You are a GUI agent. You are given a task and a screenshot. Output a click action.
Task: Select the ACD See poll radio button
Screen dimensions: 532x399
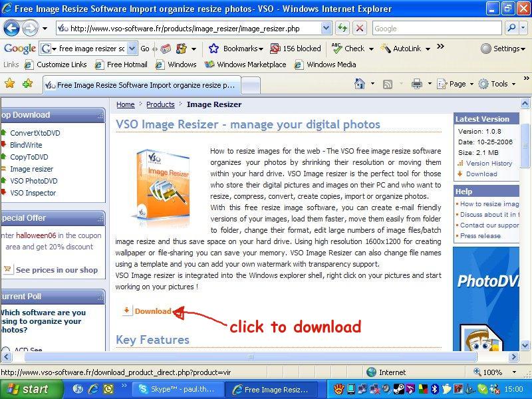coord(5,350)
